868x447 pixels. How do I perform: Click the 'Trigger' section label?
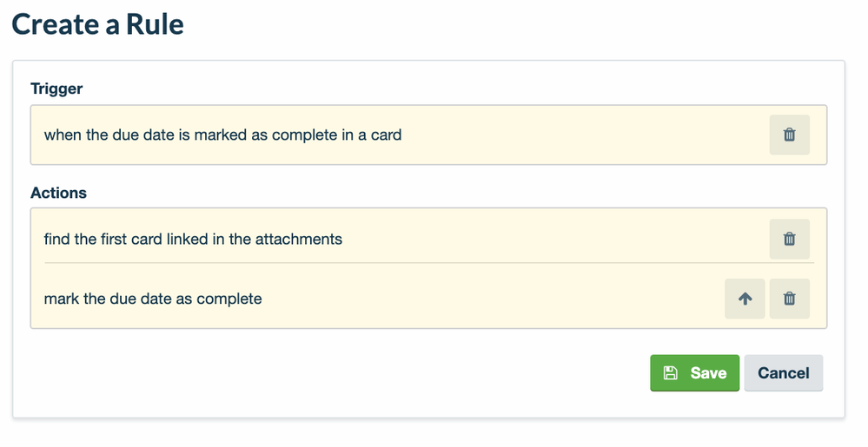(56, 89)
